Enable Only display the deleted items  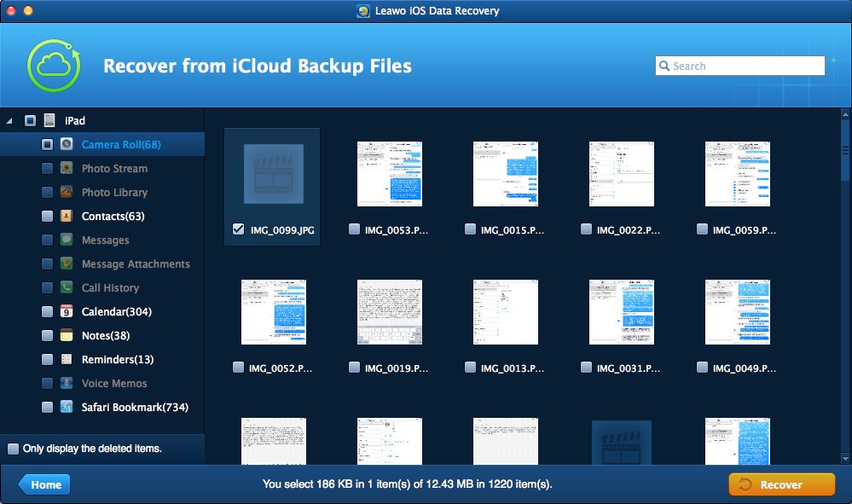click(13, 449)
